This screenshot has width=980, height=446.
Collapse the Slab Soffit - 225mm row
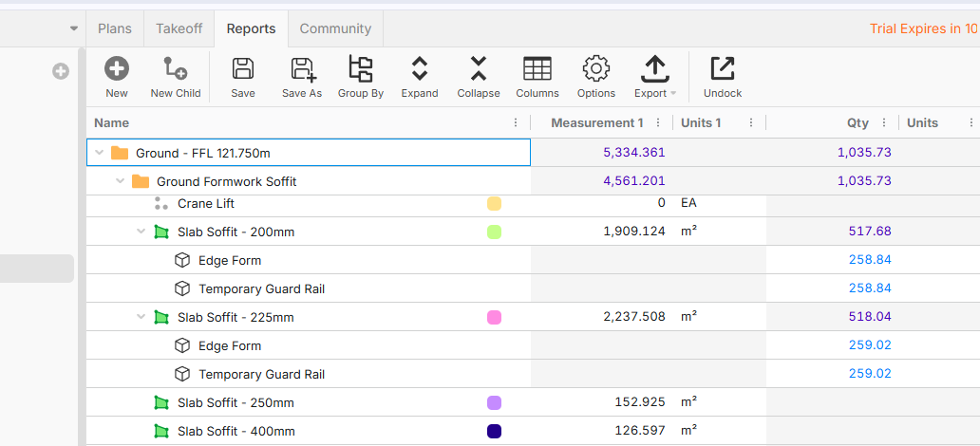coord(141,317)
